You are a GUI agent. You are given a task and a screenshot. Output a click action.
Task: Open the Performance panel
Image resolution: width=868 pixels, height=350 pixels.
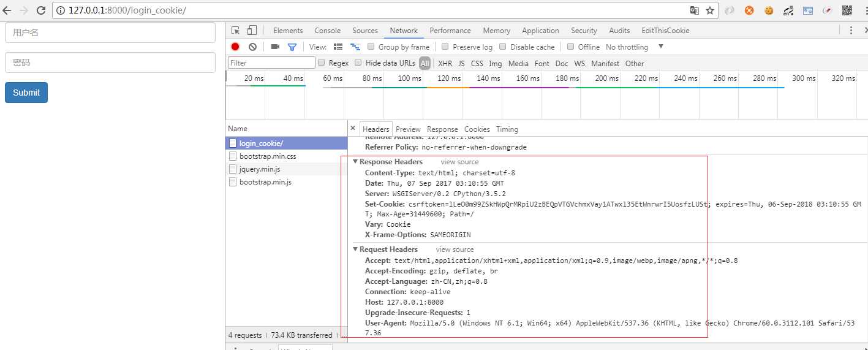click(450, 31)
